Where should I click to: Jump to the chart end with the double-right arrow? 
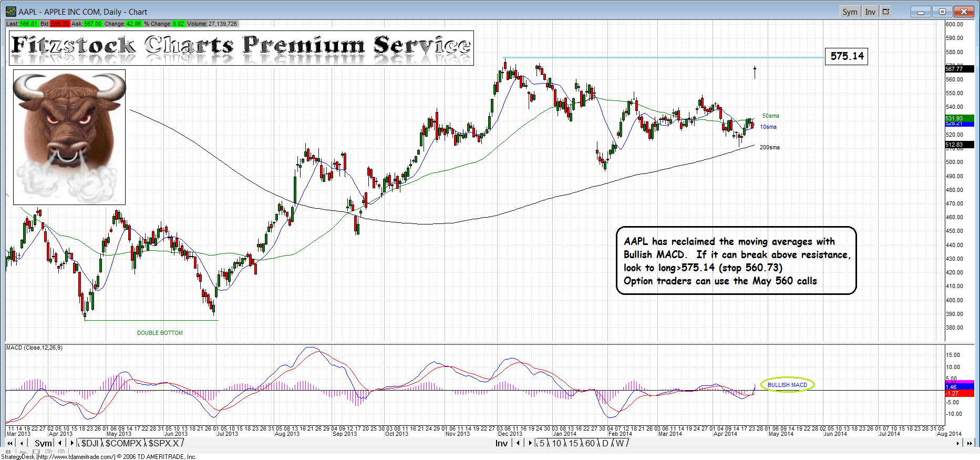(x=969, y=443)
